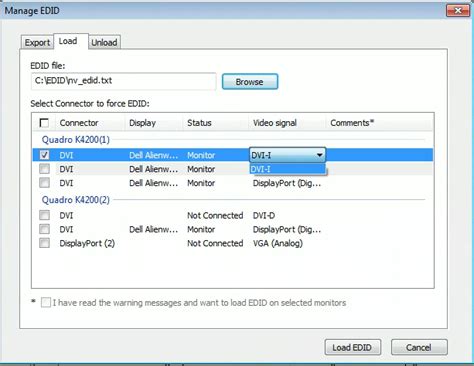
Task: Sort by the Video signal column header
Action: point(287,123)
